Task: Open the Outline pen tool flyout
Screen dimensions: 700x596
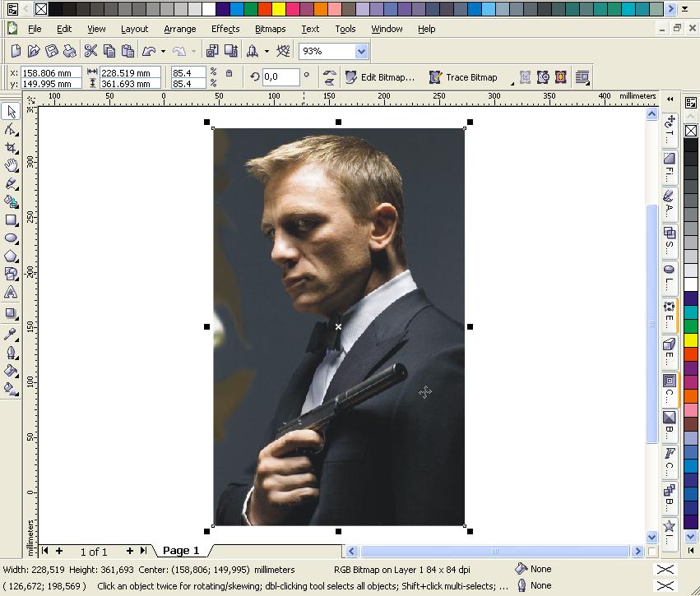Action: click(x=11, y=353)
